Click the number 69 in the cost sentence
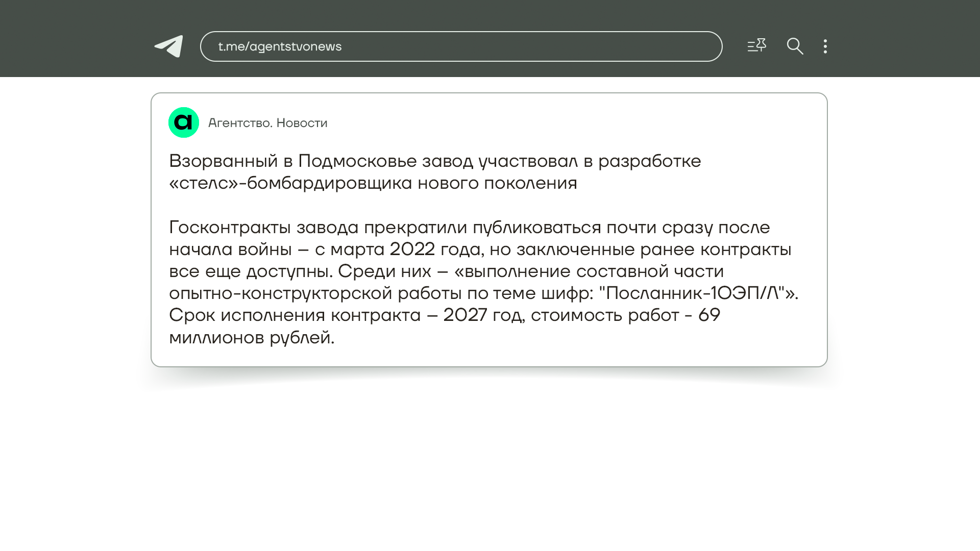Viewport: 980px width, 551px height. click(709, 315)
